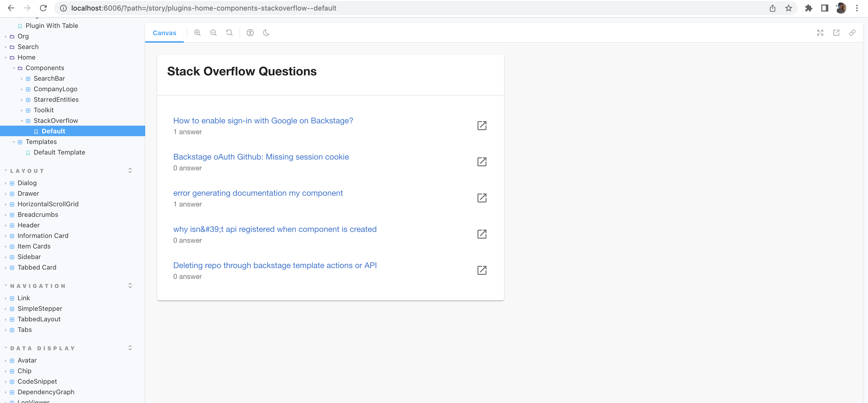This screenshot has width=868, height=403.
Task: Open the accessibility vision simulator
Action: pyautogui.click(x=250, y=33)
